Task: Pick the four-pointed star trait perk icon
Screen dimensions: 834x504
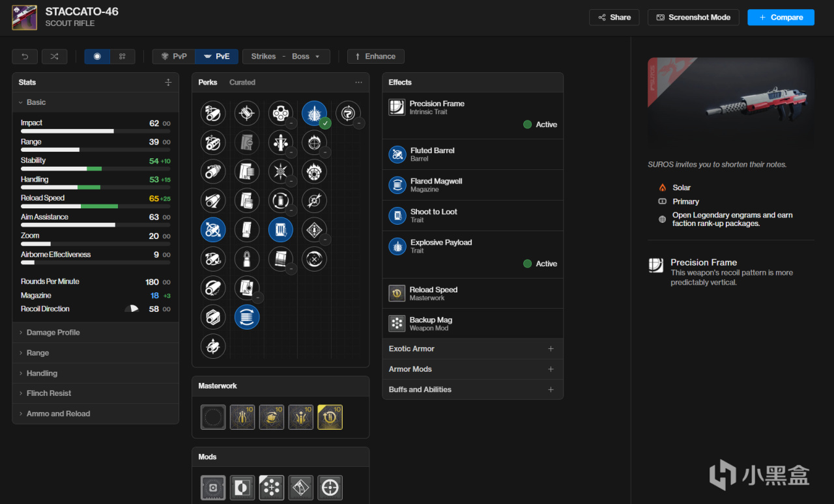Action: 281,171
